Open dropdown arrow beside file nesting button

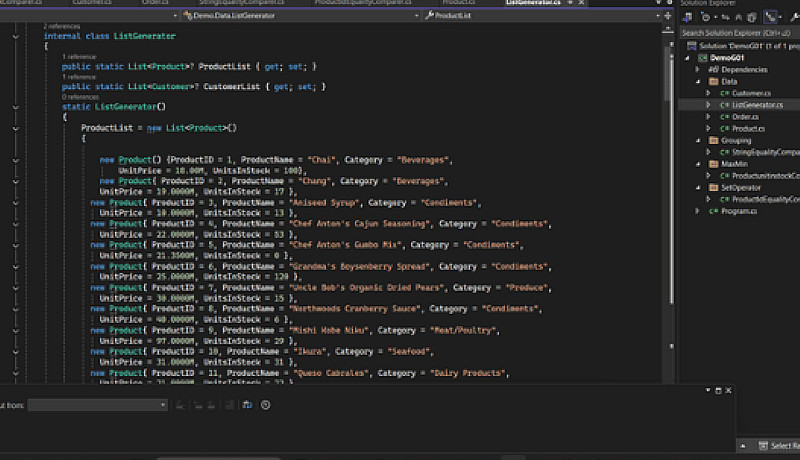(780, 17)
